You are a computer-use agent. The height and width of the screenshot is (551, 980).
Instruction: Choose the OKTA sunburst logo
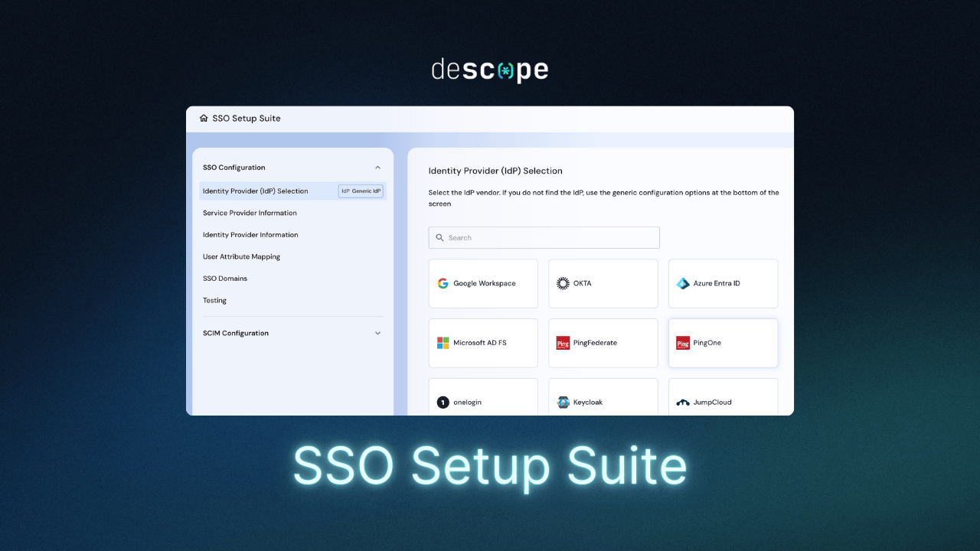point(563,283)
